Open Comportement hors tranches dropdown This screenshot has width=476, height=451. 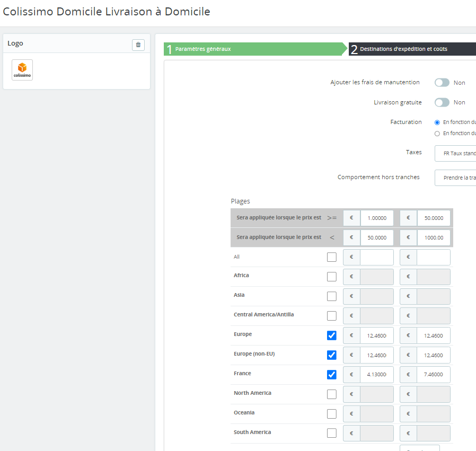point(455,178)
